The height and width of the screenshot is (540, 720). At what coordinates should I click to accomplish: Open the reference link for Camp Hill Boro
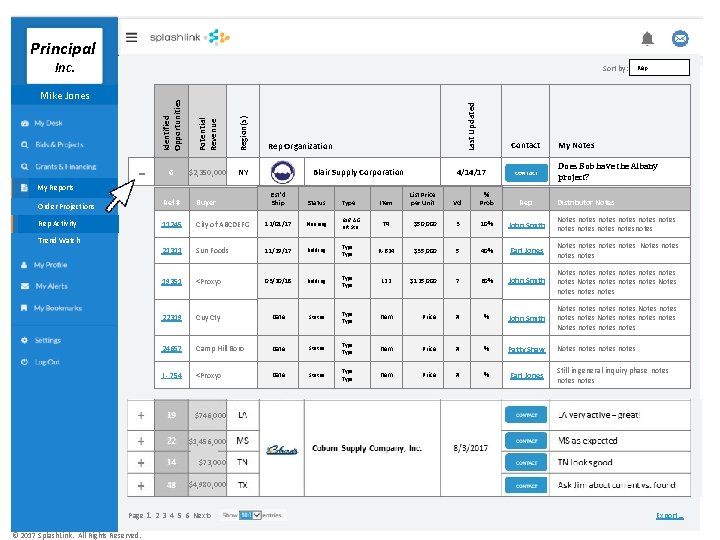(x=171, y=349)
